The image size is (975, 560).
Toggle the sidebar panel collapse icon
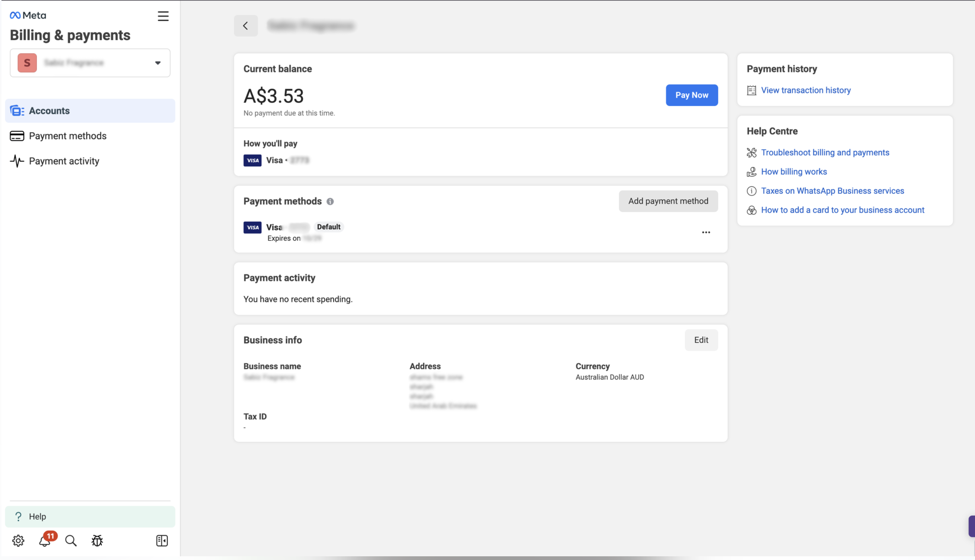162,540
